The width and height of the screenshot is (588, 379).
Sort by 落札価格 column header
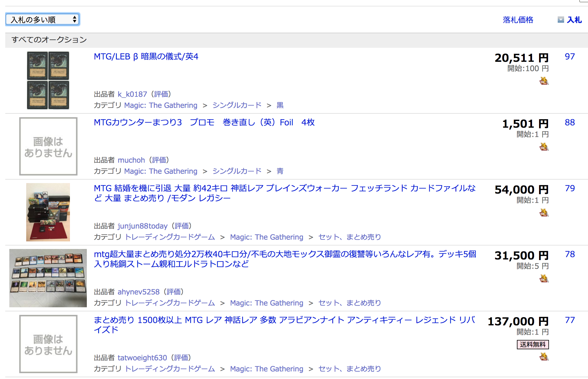pyautogui.click(x=518, y=20)
